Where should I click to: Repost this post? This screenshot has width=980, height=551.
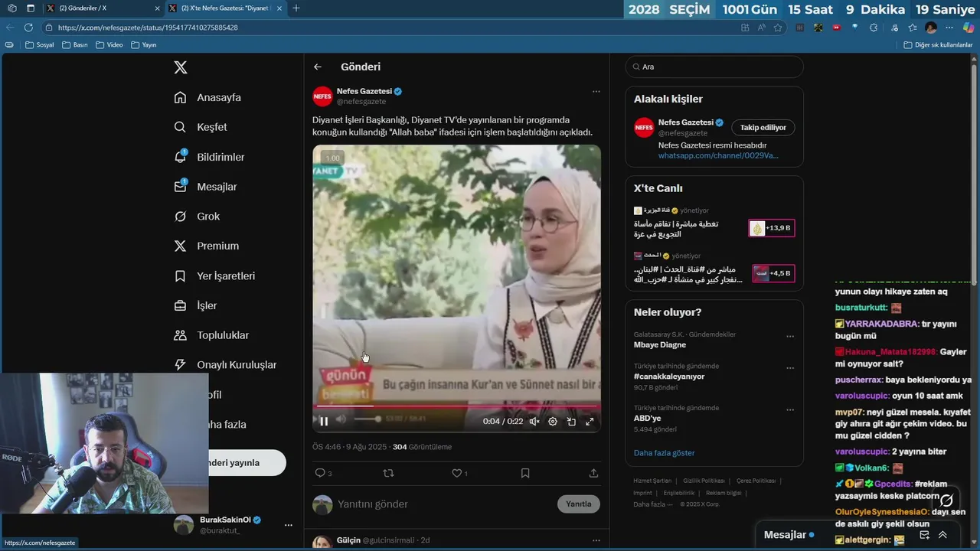tap(388, 473)
